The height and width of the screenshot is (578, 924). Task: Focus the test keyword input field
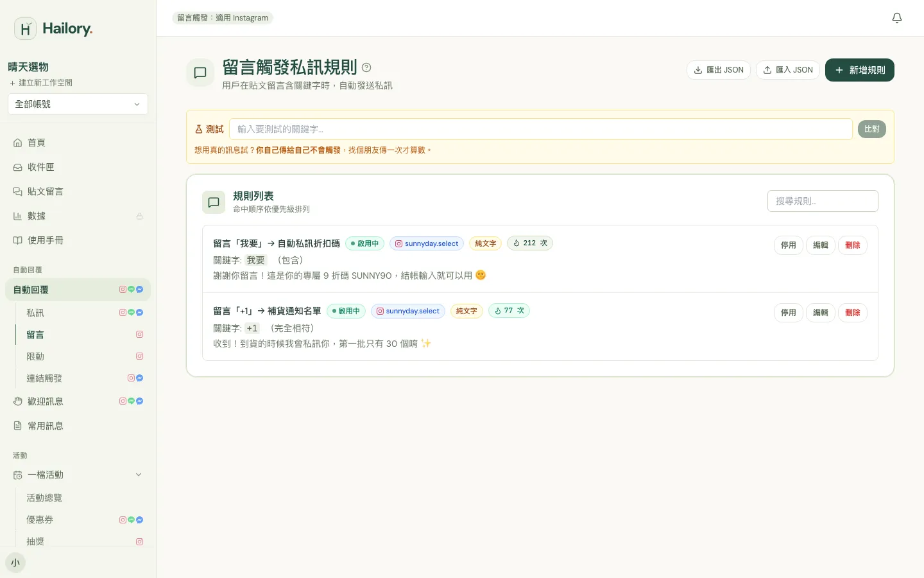coord(541,129)
